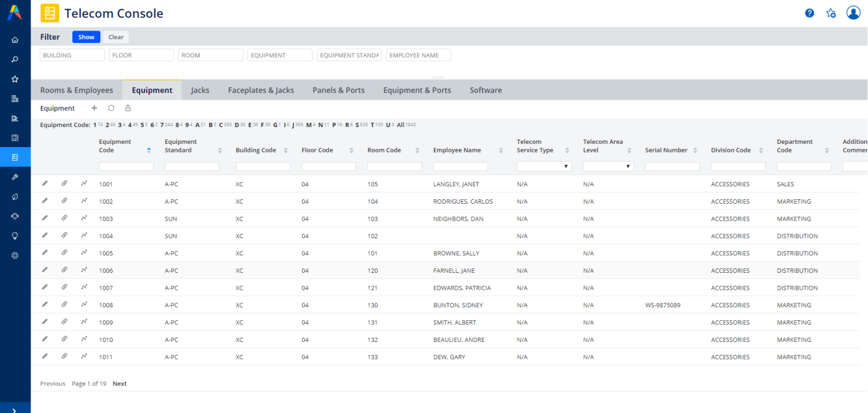Click the add equipment plus icon
The width and height of the screenshot is (868, 413).
[94, 108]
